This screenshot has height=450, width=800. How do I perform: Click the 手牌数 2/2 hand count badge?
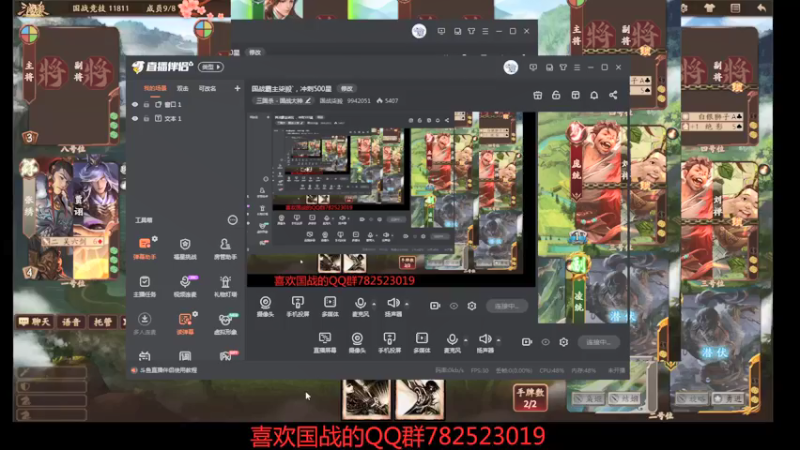pyautogui.click(x=530, y=398)
